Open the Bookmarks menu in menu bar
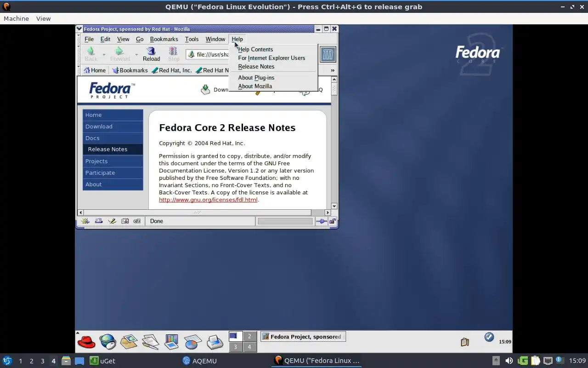Viewport: 588px width, 368px height. pyautogui.click(x=164, y=39)
